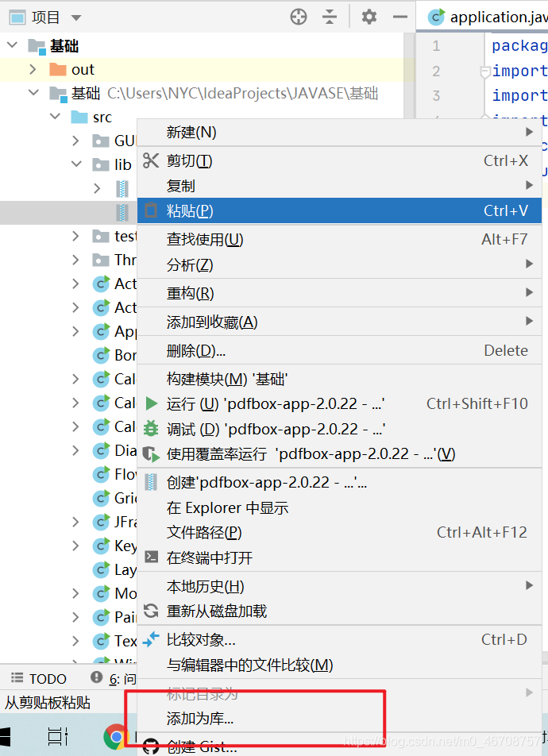The width and height of the screenshot is (548, 756).
Task: Select the JFra class file
Action: point(115,522)
